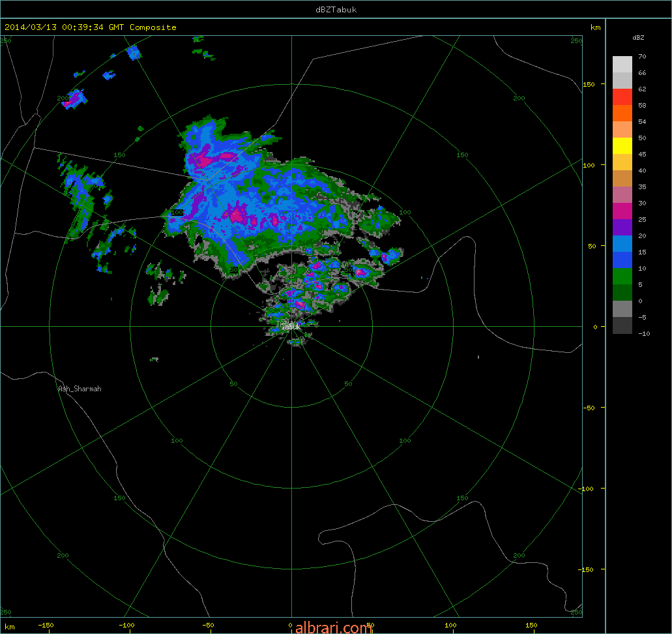This screenshot has width=672, height=634.
Task: Click the legend value 45
Action: point(642,154)
